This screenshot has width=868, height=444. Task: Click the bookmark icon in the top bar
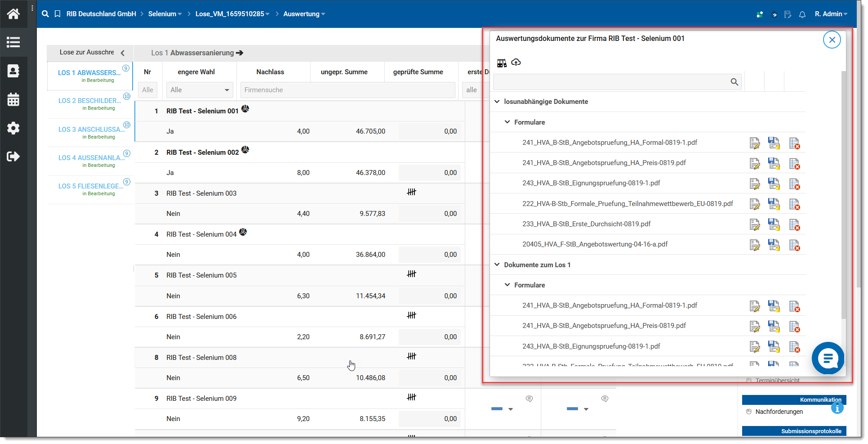point(58,14)
